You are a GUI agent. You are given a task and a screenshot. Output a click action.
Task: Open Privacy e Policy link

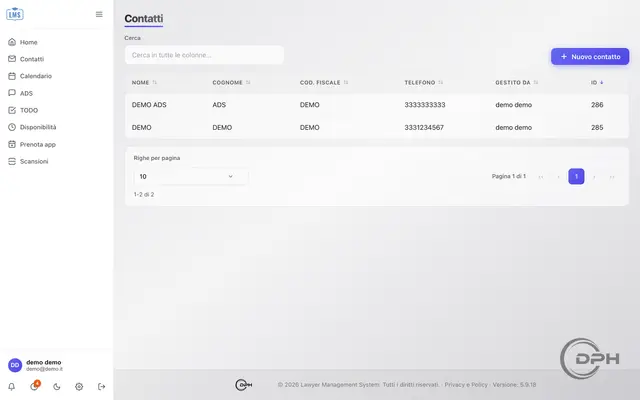[x=466, y=384]
